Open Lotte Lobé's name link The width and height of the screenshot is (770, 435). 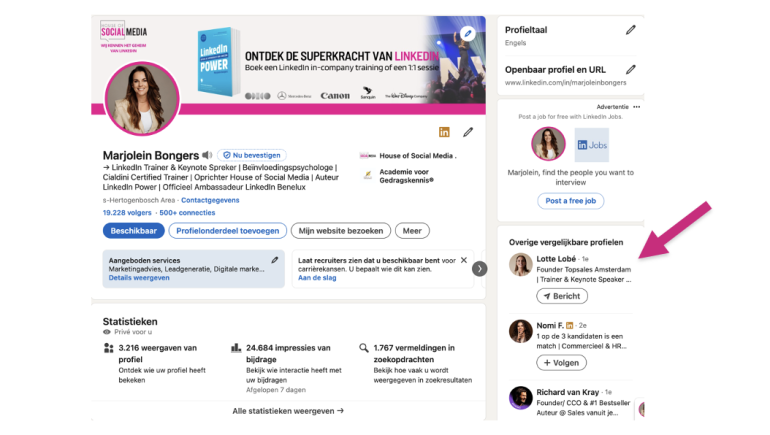click(x=556, y=259)
